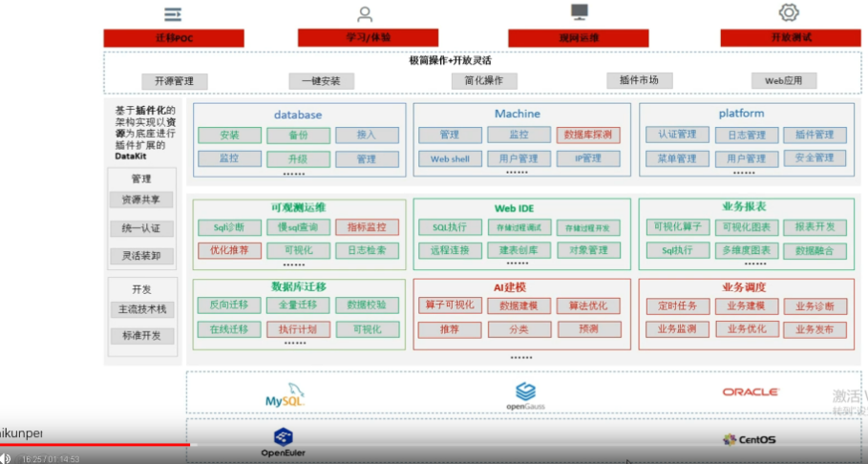Click the 简化操作 box
Viewport: 868px width, 464px height.
click(484, 81)
